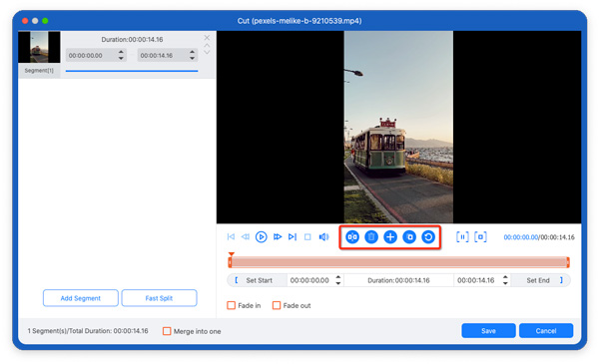Viewport: 599px width, 364px height.
Task: Mute the volume speaker icon
Action: (323, 237)
